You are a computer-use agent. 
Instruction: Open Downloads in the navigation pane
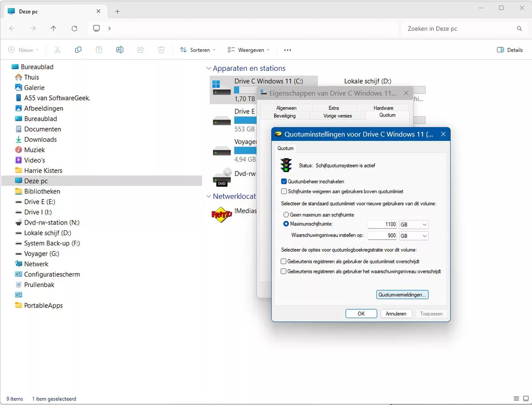40,140
